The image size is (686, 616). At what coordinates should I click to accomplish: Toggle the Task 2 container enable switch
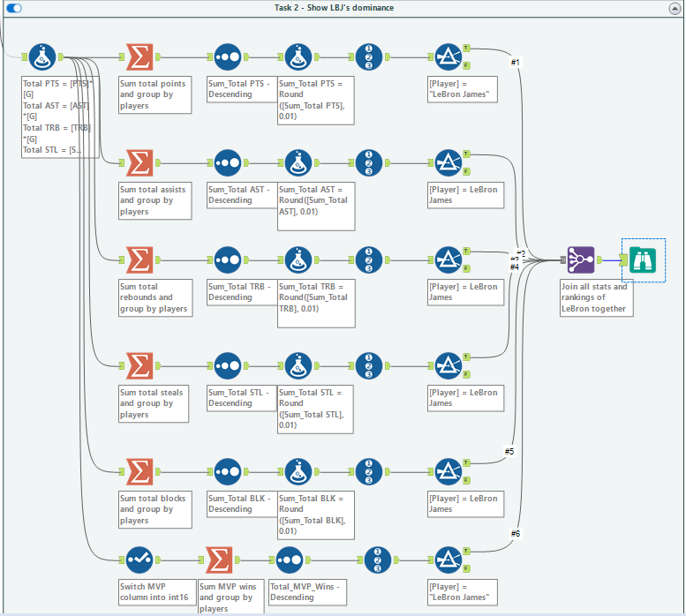(x=13, y=8)
